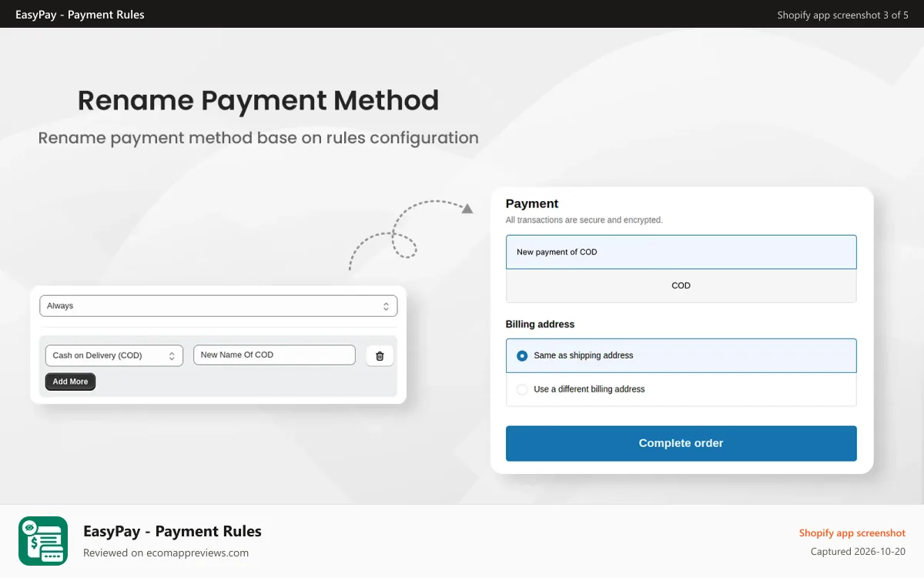Screen dimensions: 924x578
Task: Click the EasyPay app logo icon
Action: coord(43,541)
